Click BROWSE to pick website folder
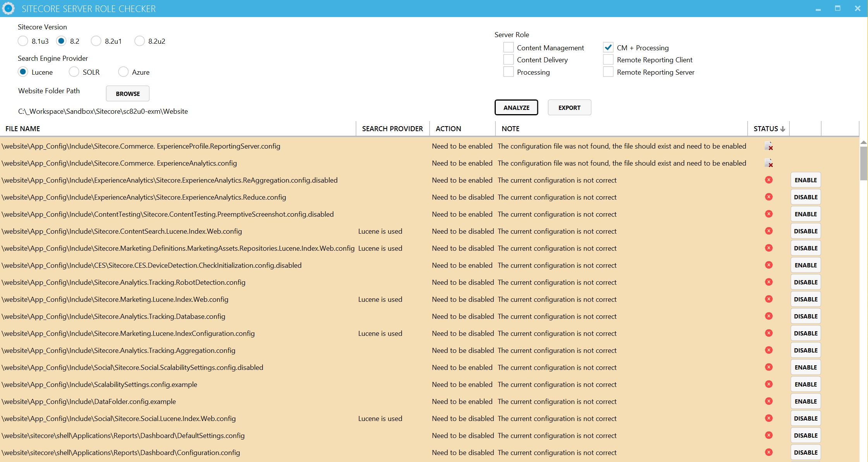 tap(128, 94)
